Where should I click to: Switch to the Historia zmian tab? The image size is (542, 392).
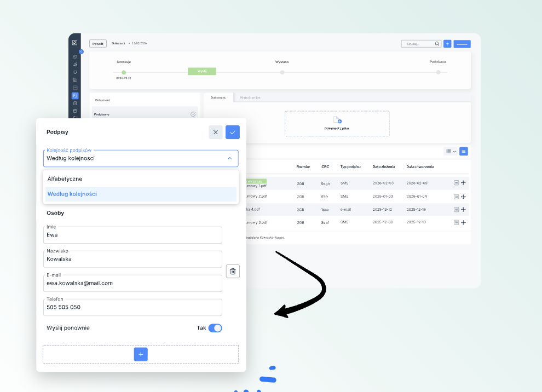(250, 97)
